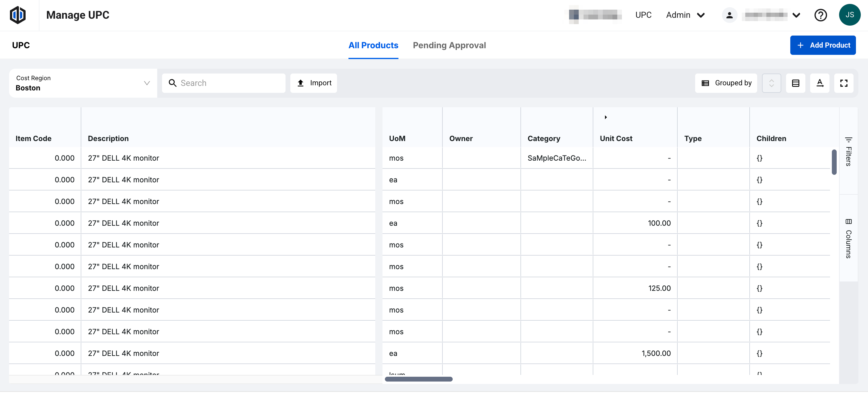Open the help question mark icon
The image size is (868, 393).
(x=820, y=15)
